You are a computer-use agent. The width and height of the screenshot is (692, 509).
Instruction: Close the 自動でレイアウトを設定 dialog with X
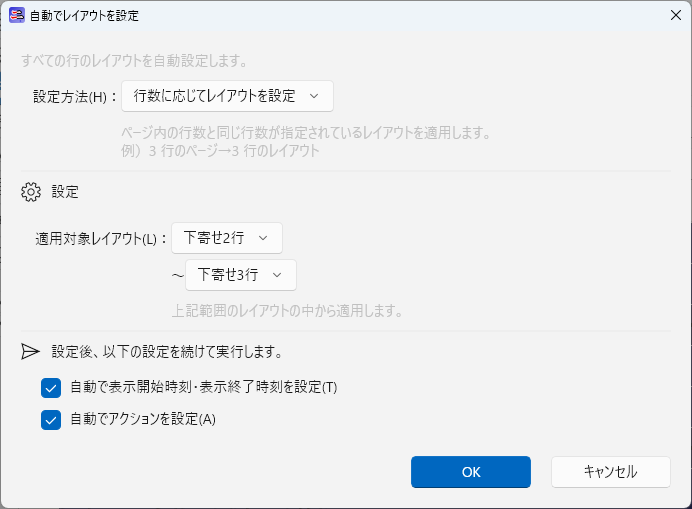click(676, 15)
